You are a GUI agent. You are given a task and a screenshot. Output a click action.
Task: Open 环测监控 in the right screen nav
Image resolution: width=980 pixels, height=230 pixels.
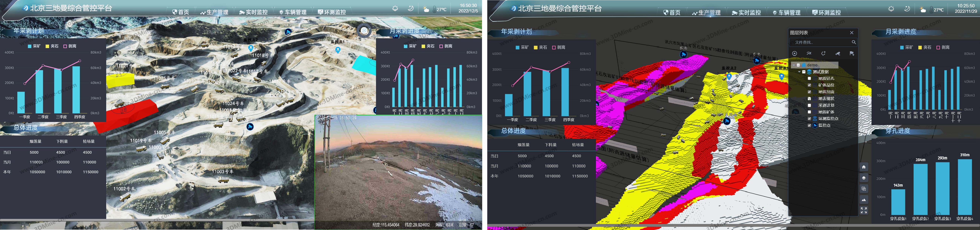click(x=826, y=13)
